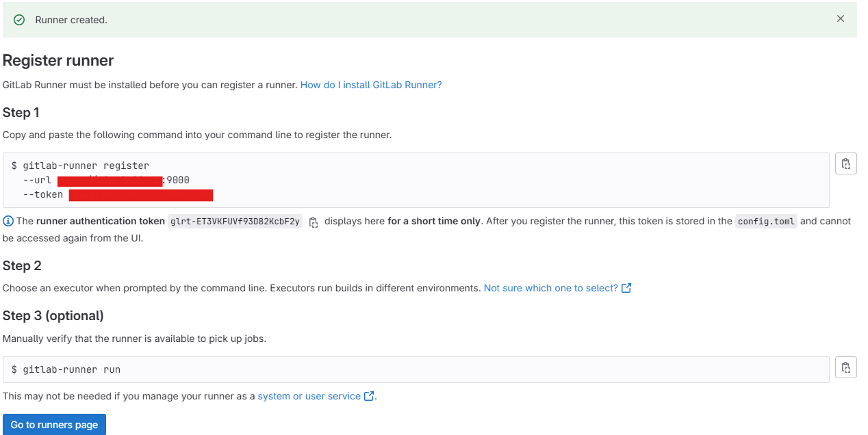Click the info icon beside the authentication token note
This screenshot has height=435, width=868.
(8, 221)
